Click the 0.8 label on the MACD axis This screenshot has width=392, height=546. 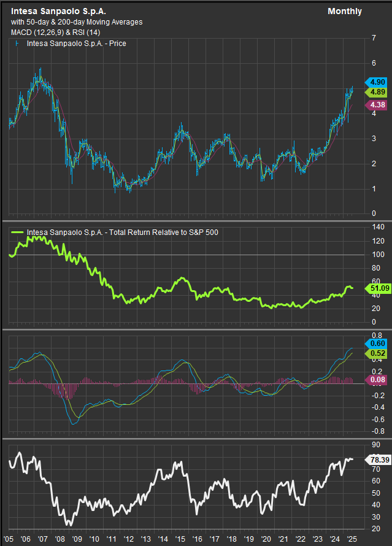[377, 336]
